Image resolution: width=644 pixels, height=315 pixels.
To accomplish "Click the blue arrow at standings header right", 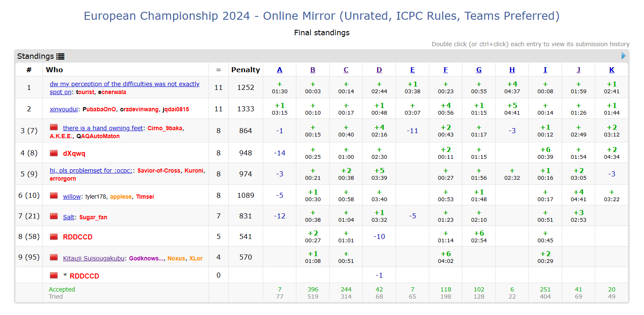I will point(623,55).
